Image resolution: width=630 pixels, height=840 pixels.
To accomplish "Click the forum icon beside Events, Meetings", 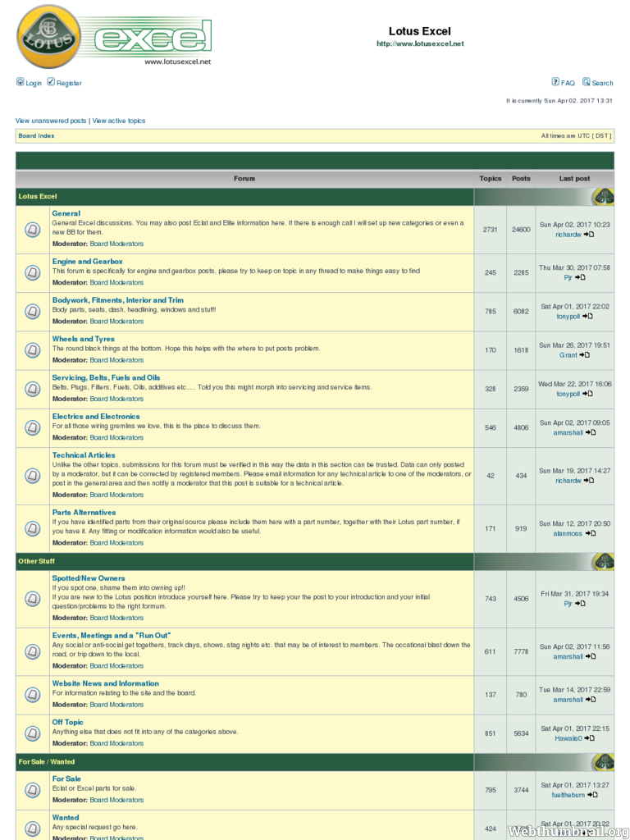I will (x=33, y=651).
